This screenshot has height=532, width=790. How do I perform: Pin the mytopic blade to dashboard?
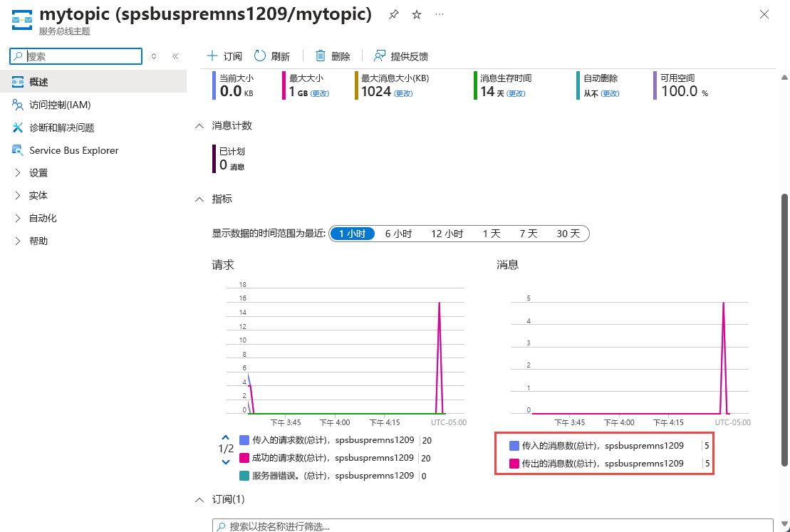point(394,15)
